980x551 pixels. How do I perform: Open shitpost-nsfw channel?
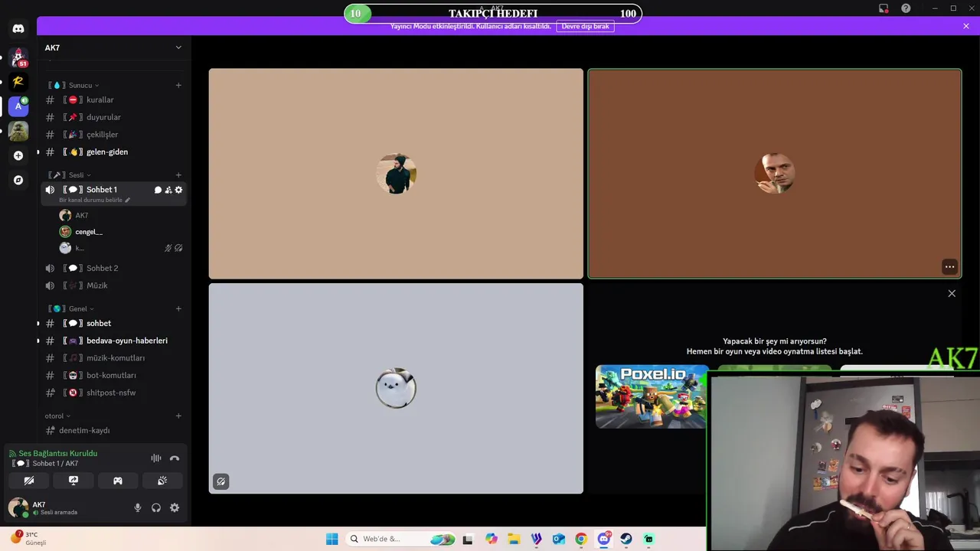(113, 393)
